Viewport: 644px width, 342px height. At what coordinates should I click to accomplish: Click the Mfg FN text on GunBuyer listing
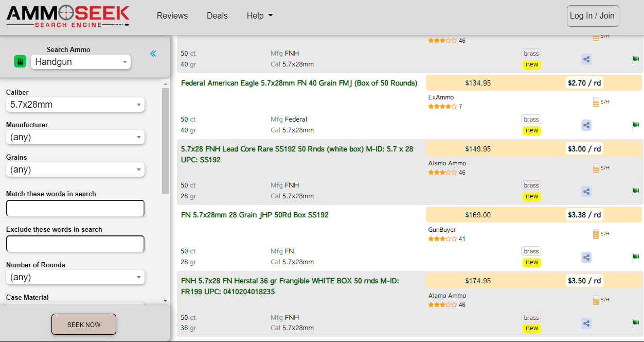point(282,251)
